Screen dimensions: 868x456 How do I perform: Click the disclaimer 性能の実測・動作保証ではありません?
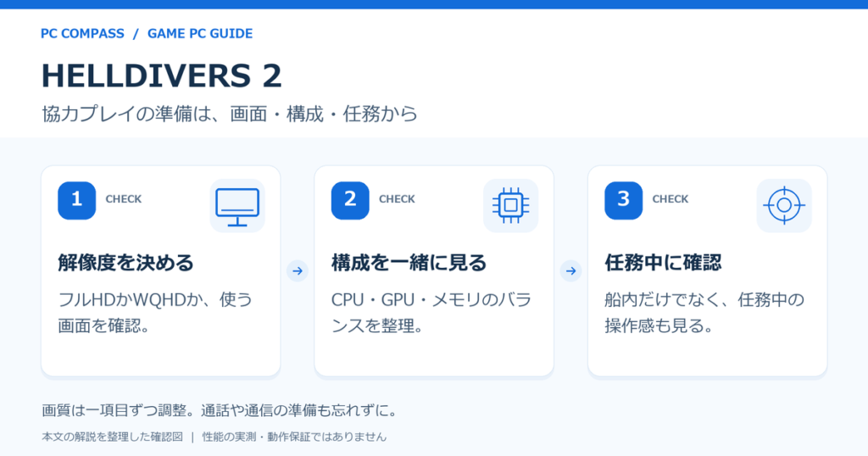point(294,437)
